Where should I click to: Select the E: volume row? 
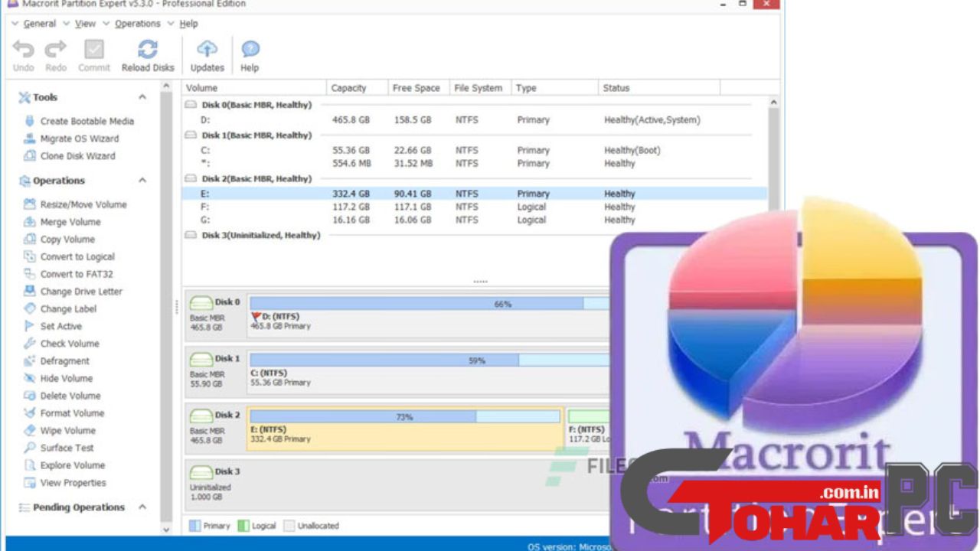tap(475, 194)
